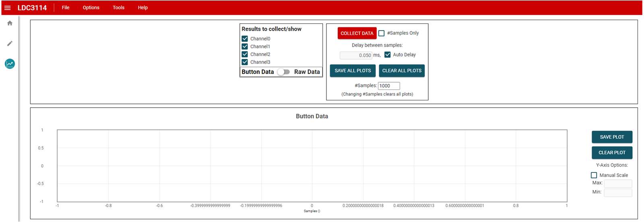Select the data plot chart icon

coord(10,64)
